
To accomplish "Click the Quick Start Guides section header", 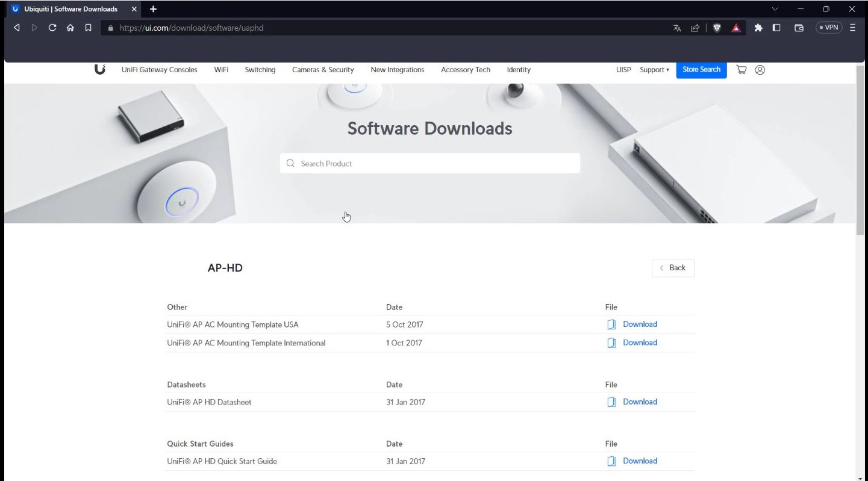I will [x=200, y=444].
